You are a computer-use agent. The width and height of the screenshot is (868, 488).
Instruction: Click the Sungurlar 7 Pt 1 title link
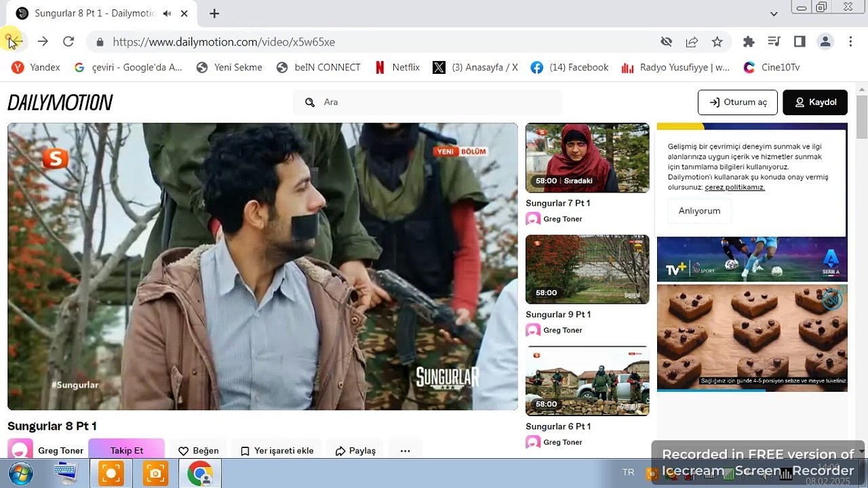(558, 203)
